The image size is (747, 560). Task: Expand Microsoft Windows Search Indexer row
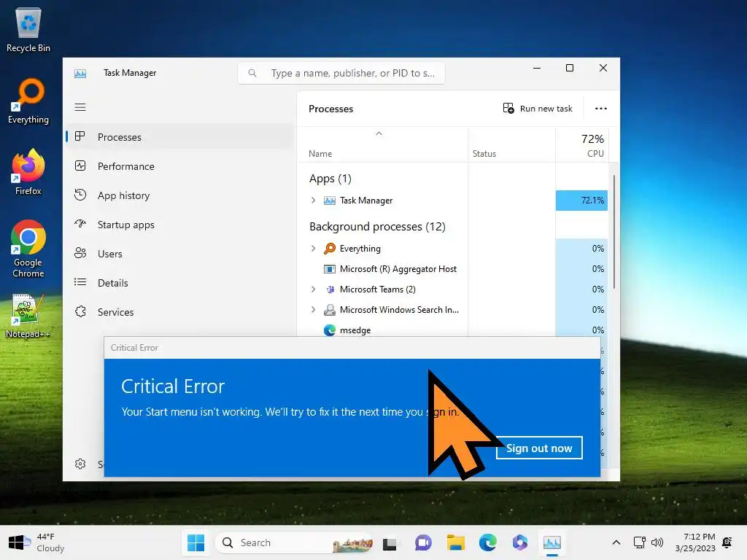(313, 309)
